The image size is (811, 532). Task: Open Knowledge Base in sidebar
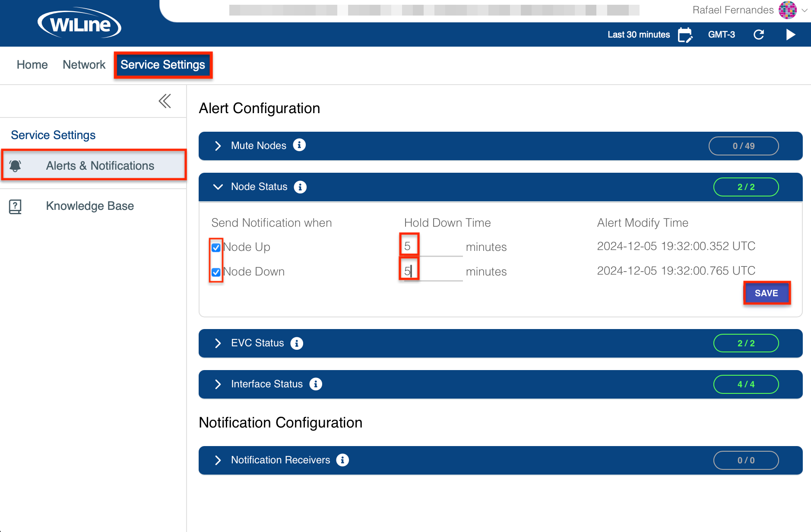pos(89,206)
